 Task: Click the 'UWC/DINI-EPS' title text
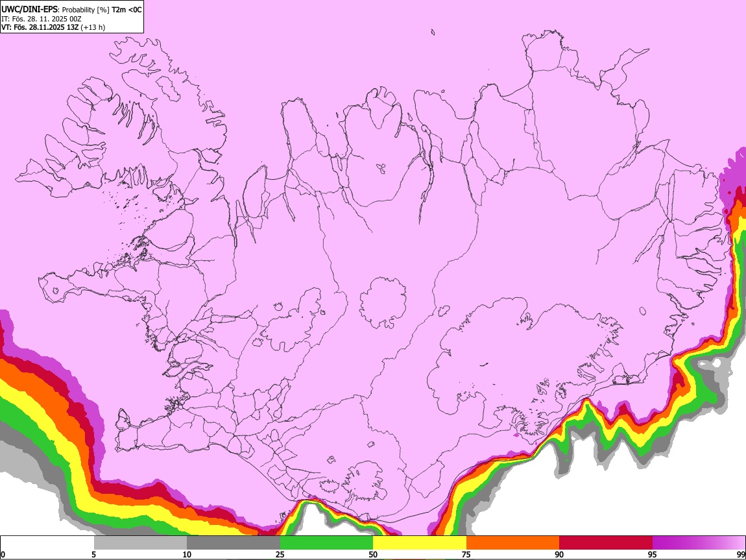point(29,10)
